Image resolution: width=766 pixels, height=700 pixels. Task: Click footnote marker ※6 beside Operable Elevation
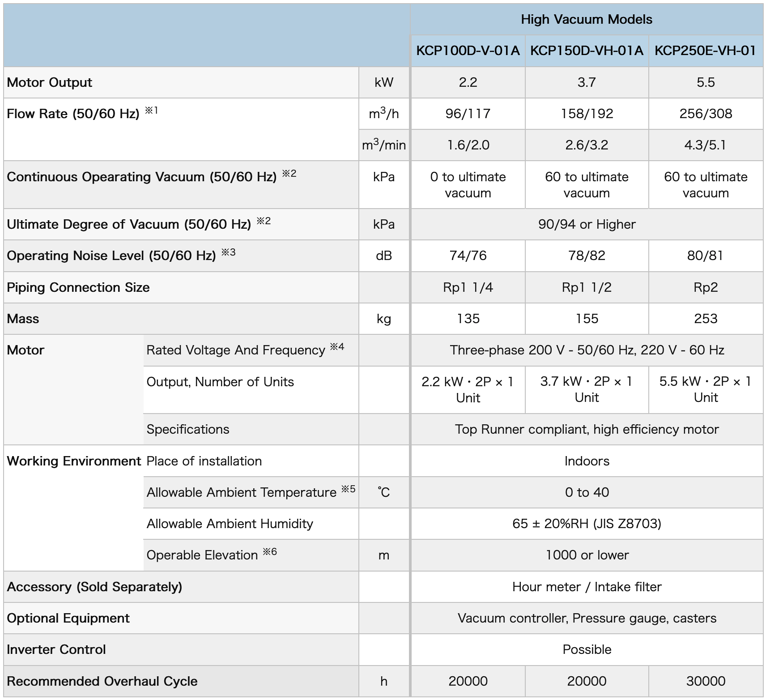(x=270, y=551)
